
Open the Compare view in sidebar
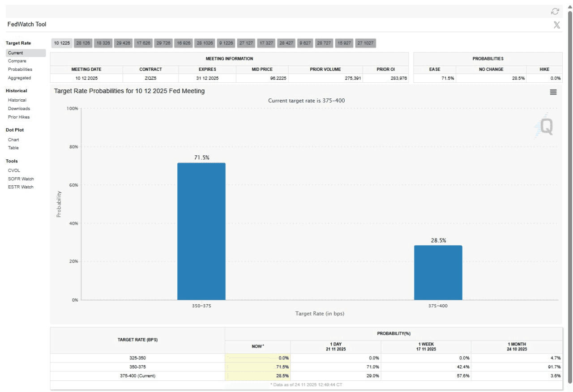pos(17,61)
